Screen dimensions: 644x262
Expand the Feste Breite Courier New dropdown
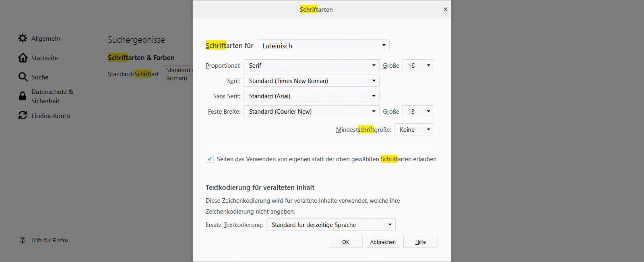pos(311,112)
